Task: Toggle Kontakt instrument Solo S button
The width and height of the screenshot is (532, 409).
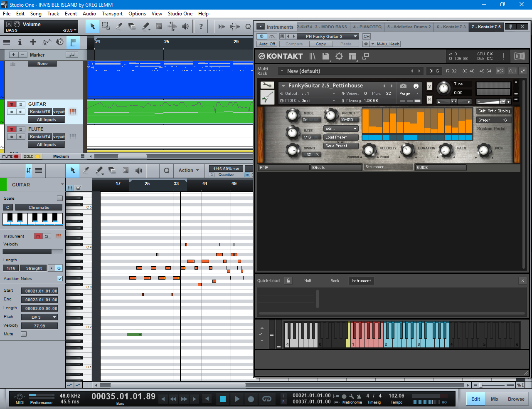Action: tap(429, 87)
